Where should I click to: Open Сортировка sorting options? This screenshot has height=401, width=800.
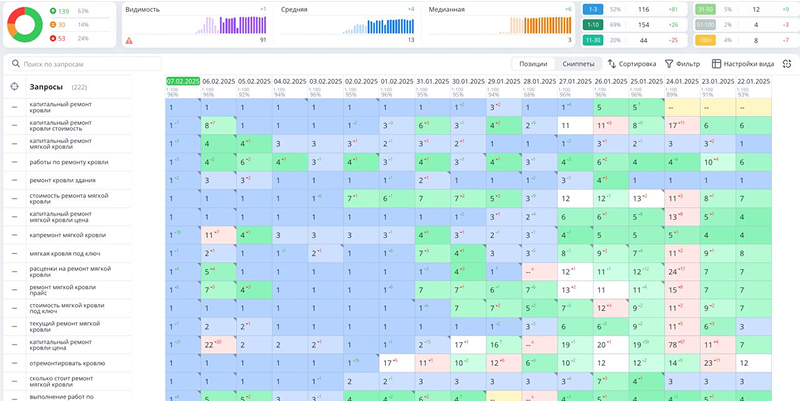[632, 64]
